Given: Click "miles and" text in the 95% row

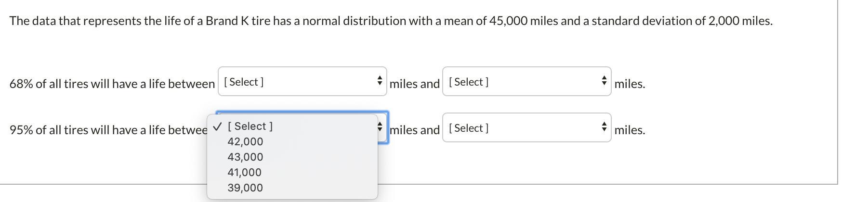Looking at the screenshot, I should point(415,130).
